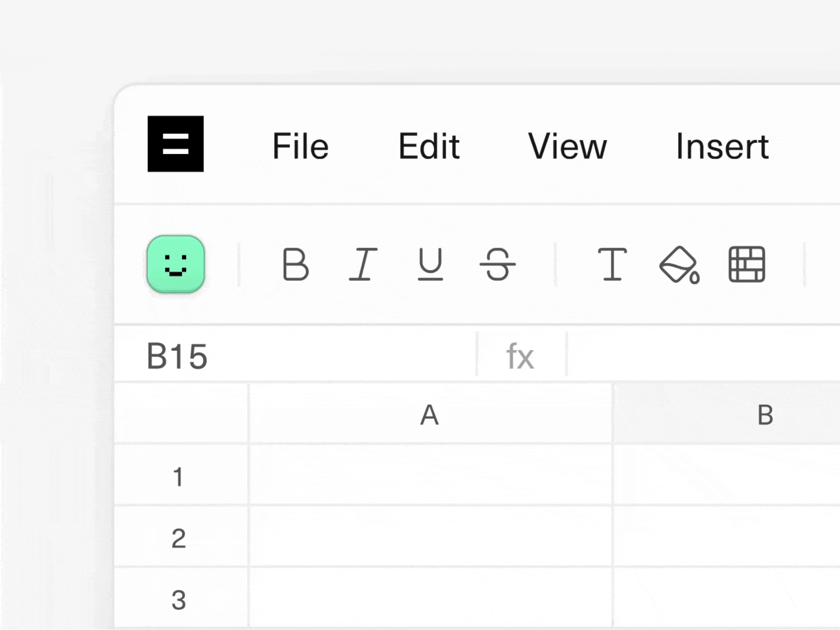Toggle bold formatting
The height and width of the screenshot is (630, 840).
tap(295, 264)
